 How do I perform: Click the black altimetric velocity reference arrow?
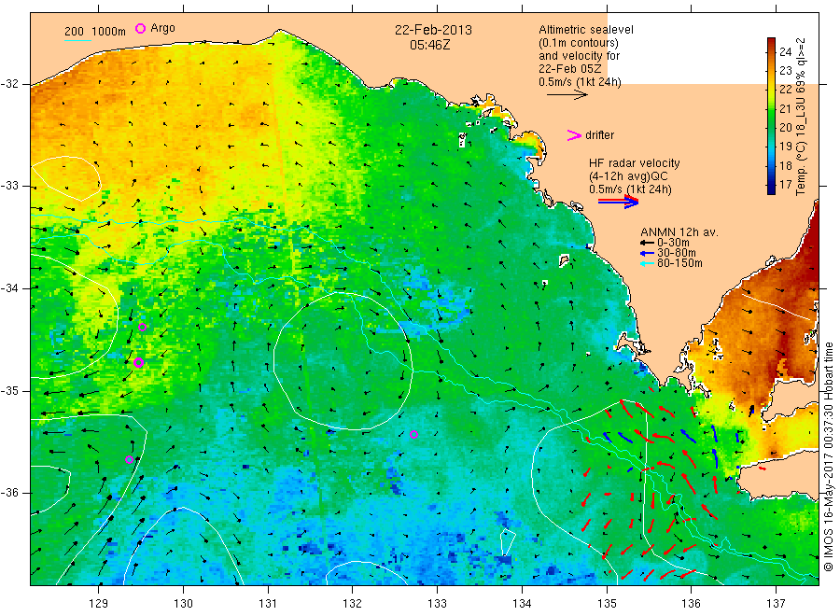coord(567,95)
